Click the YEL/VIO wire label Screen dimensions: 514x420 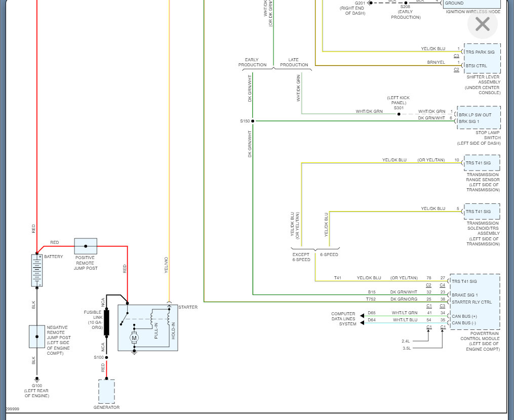pos(166,265)
